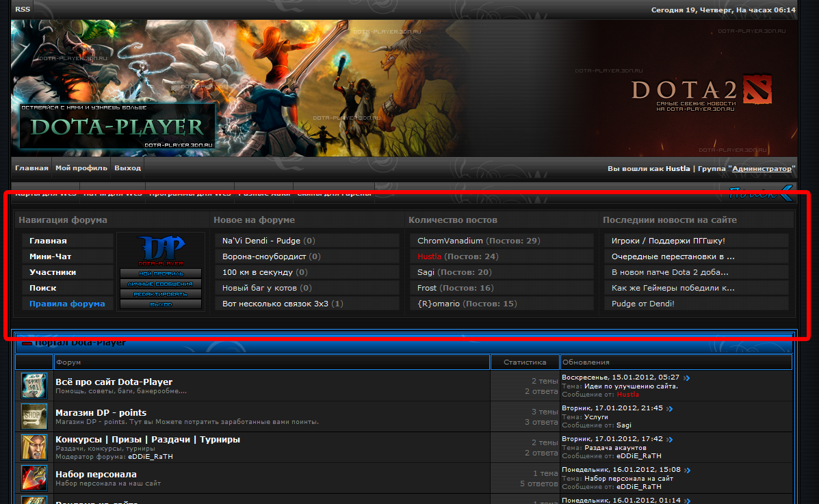Click the DOTA-PLAYER banner title logo
This screenshot has width=819, height=504.
coord(117,127)
